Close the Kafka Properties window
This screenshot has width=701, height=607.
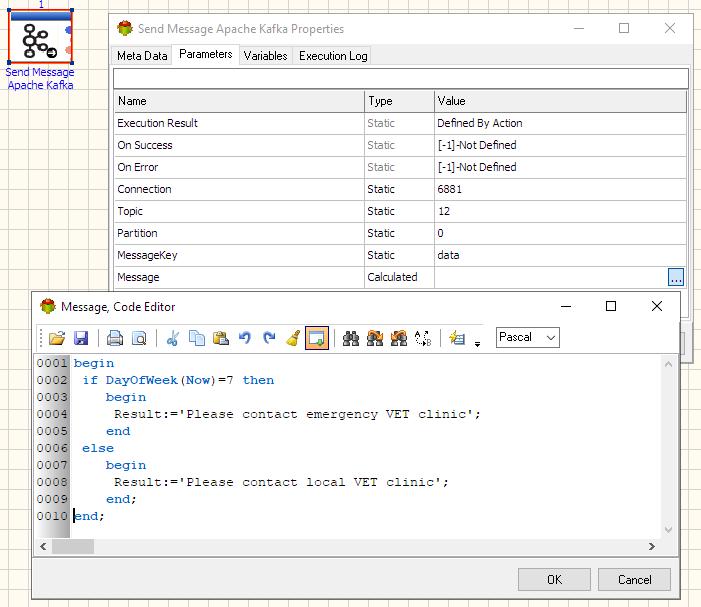[670, 28]
